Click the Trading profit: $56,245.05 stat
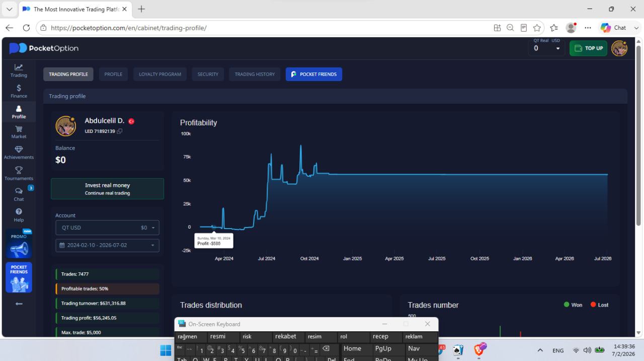644x361 pixels. click(x=107, y=318)
